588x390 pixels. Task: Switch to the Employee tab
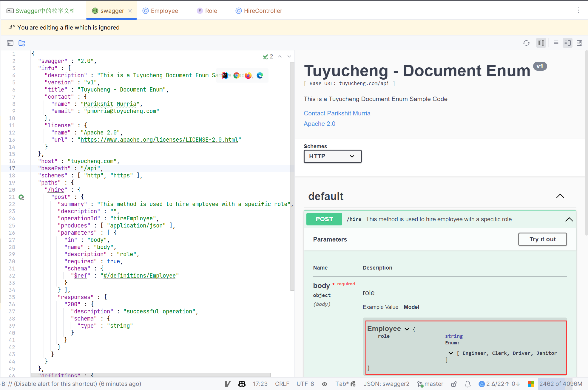click(x=160, y=11)
